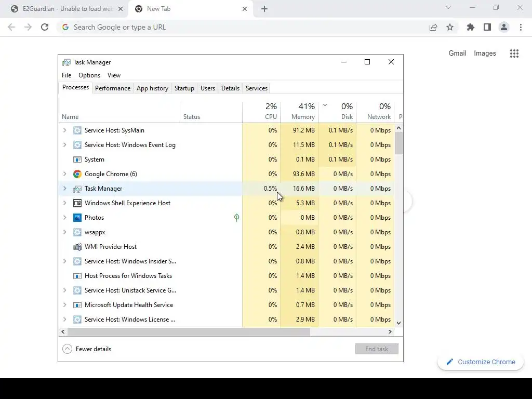Click the green leaf suspended icon for Photos

click(x=236, y=218)
